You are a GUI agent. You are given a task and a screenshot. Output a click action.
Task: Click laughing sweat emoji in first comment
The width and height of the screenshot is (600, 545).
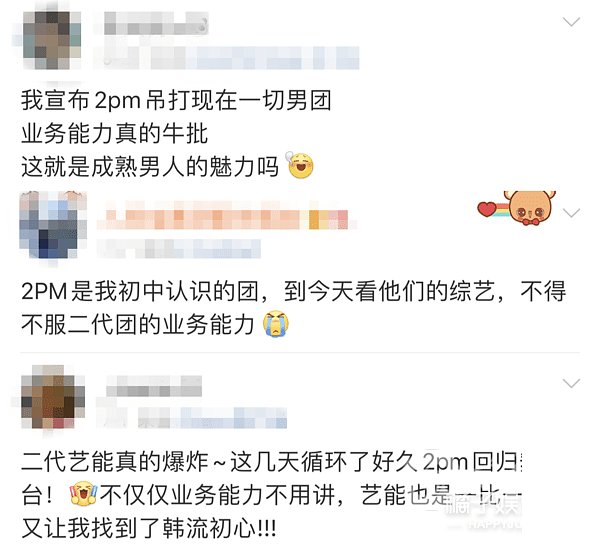tap(300, 165)
